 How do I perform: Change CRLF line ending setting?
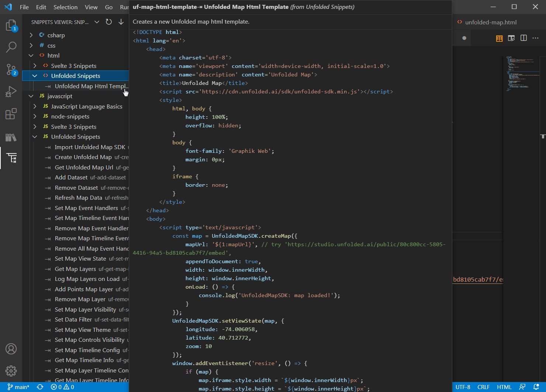coord(483,387)
